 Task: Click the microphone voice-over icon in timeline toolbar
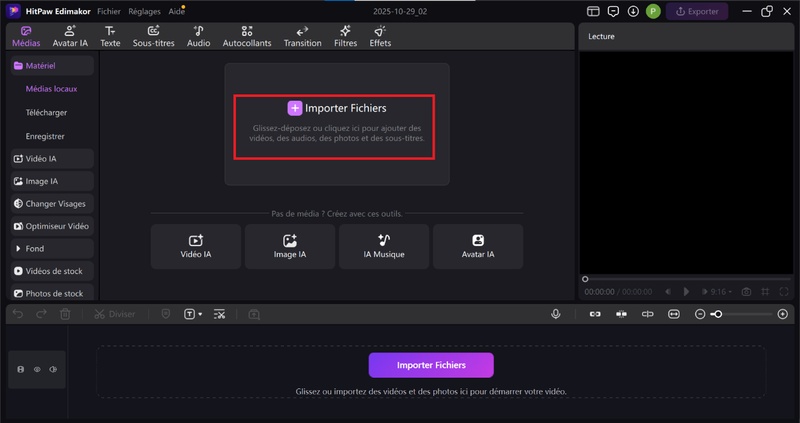tap(555, 314)
